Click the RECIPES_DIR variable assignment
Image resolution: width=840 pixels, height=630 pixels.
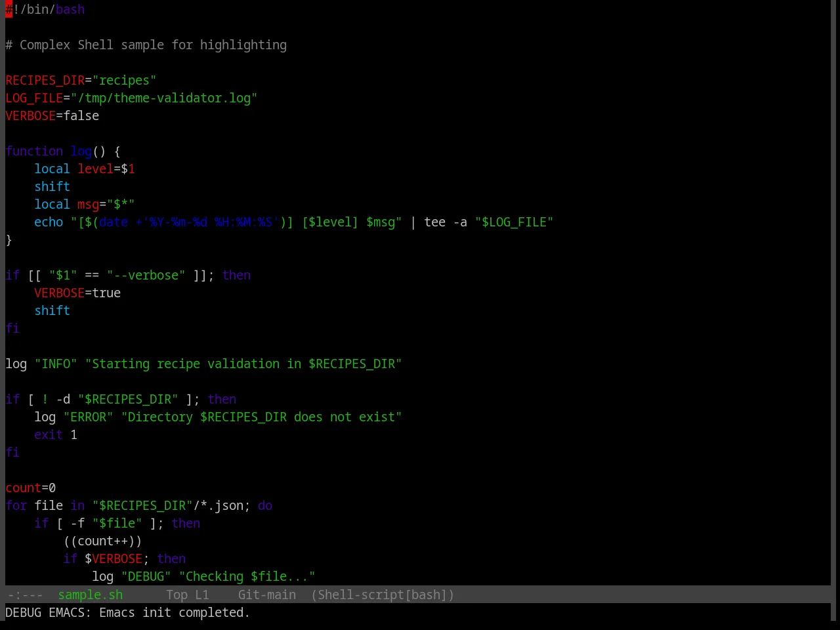coord(81,80)
